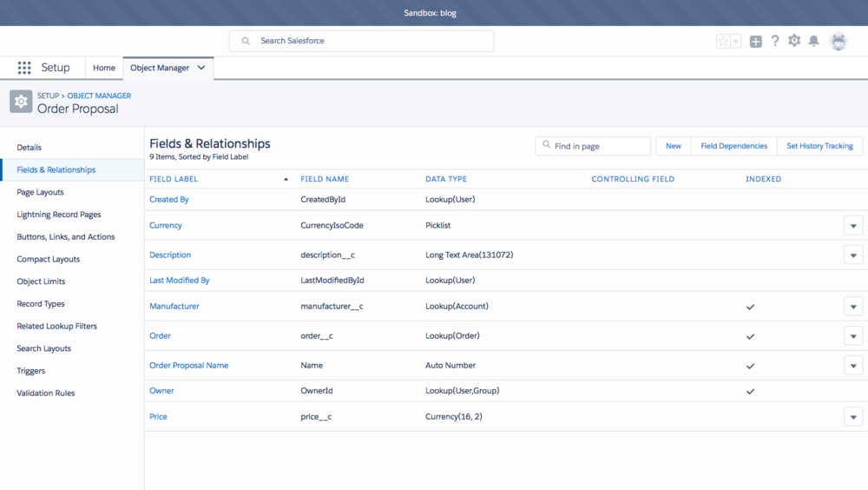Open the Help question mark icon

coord(775,41)
